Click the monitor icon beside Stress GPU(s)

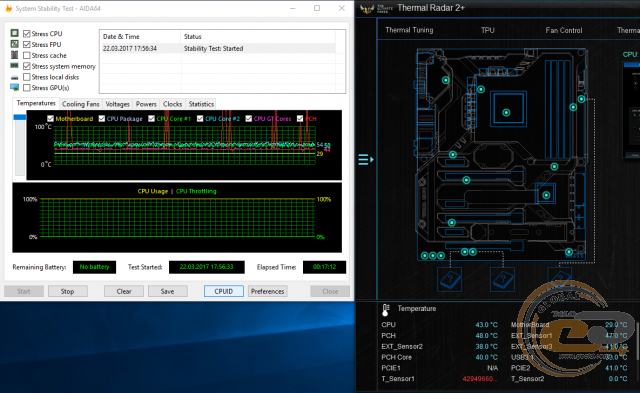pyautogui.click(x=15, y=87)
